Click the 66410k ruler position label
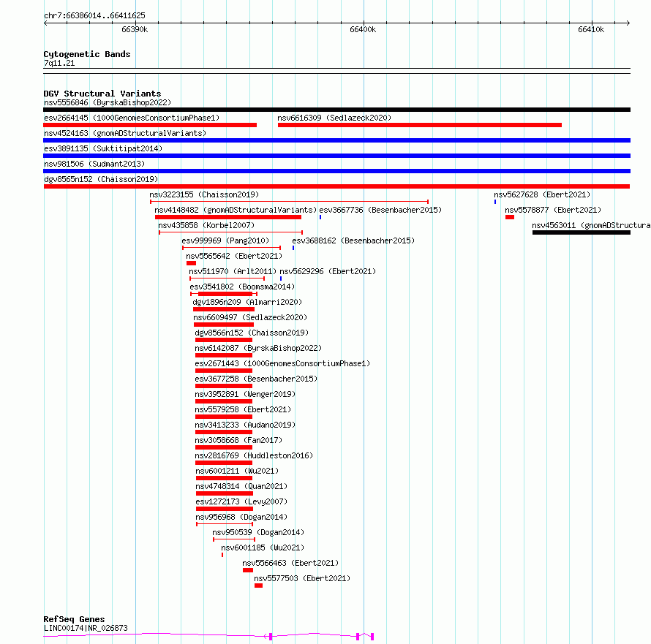This screenshot has height=644, width=651. [591, 29]
